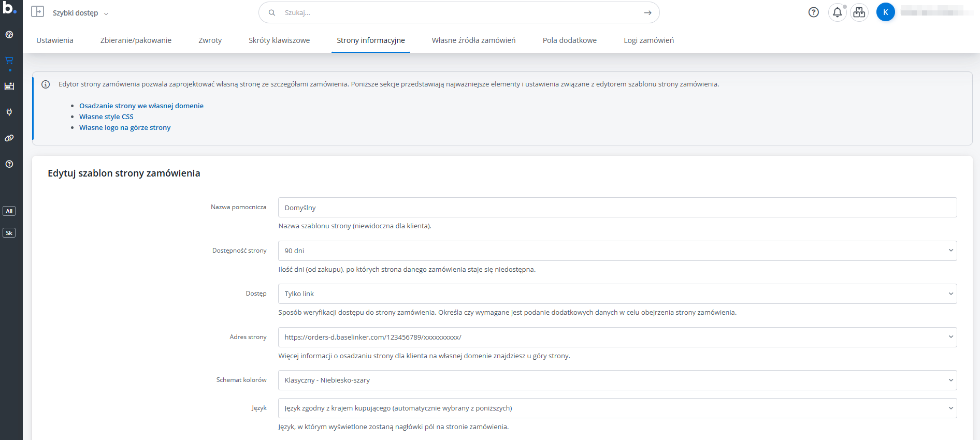Screen dimensions: 980x440
Task: Click the Nazwa pomocnicza text field
Action: (x=617, y=208)
